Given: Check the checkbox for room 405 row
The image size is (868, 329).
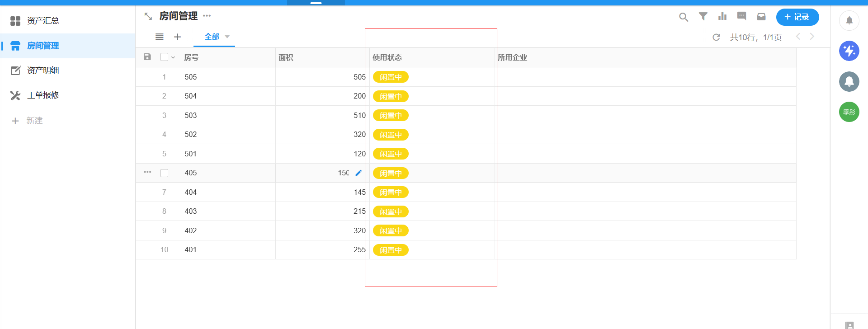Looking at the screenshot, I should [x=164, y=173].
